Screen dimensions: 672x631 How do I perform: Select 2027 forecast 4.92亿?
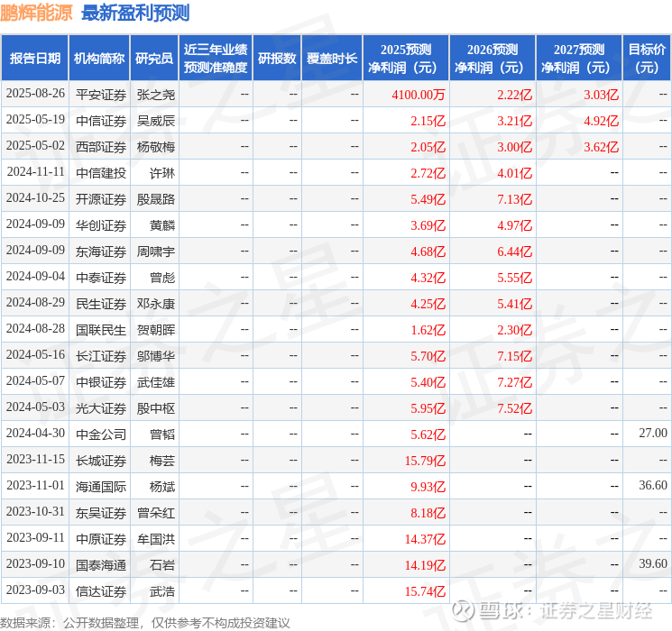click(x=601, y=121)
